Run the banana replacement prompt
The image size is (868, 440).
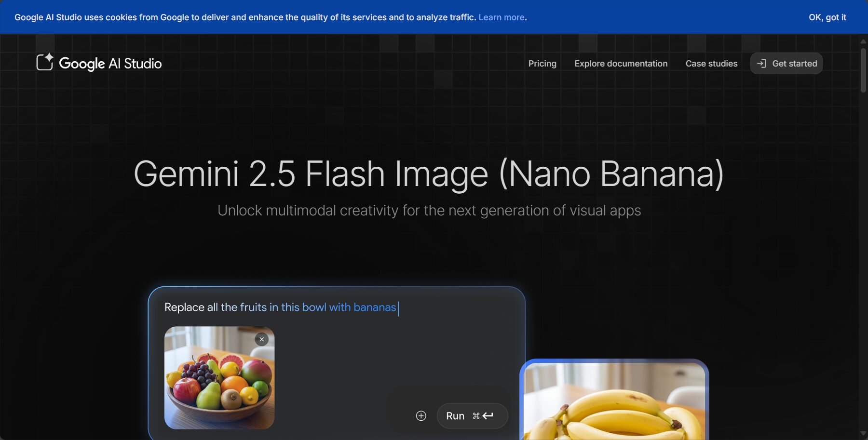(x=472, y=416)
